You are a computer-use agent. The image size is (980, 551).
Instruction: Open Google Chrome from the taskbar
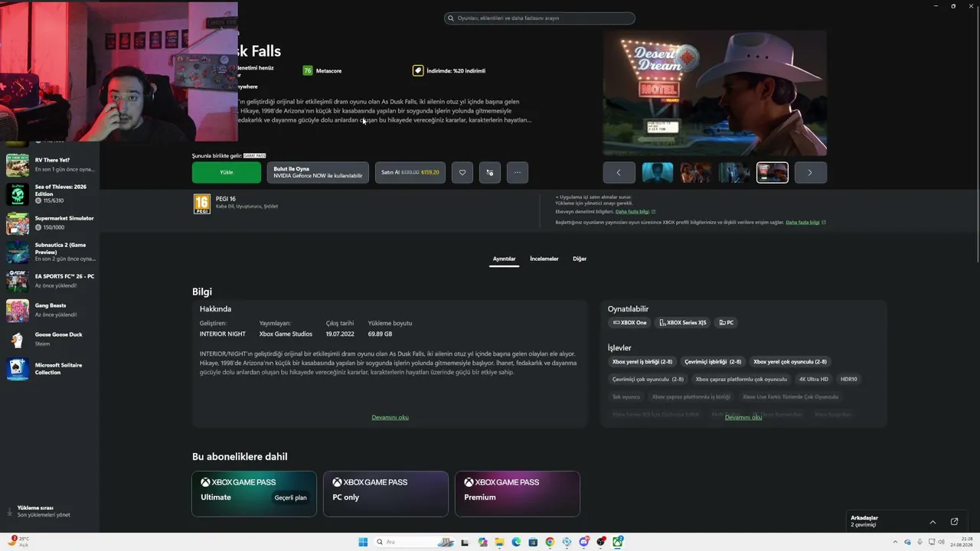point(550,542)
